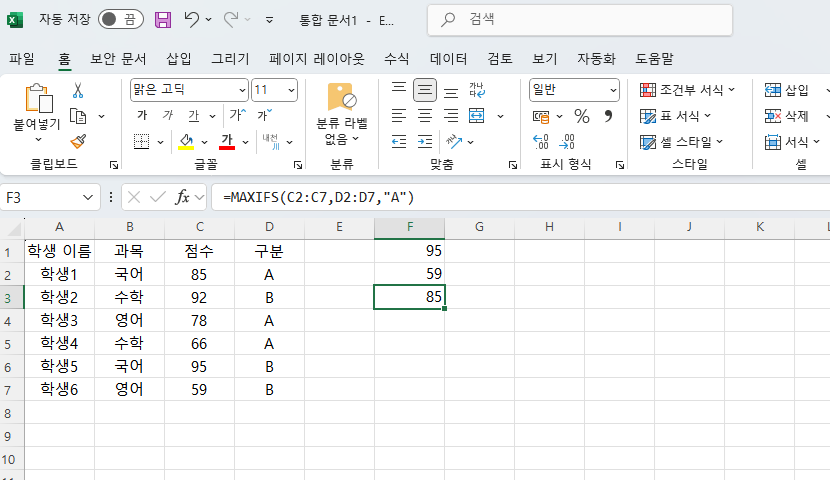This screenshot has width=830, height=480.
Task: Expand the Cell Styles menu
Action: (x=681, y=142)
